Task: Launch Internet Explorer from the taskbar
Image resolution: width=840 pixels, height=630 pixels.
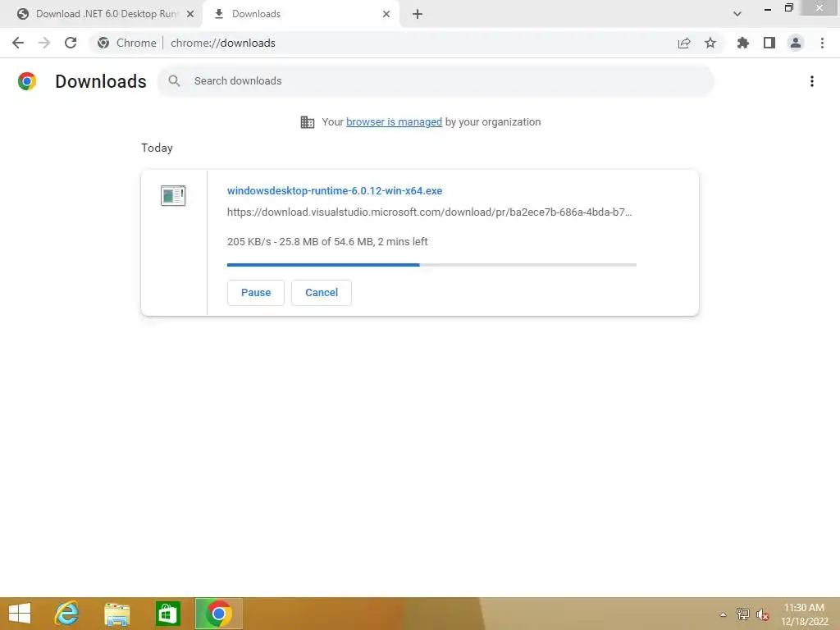Action: (x=67, y=614)
